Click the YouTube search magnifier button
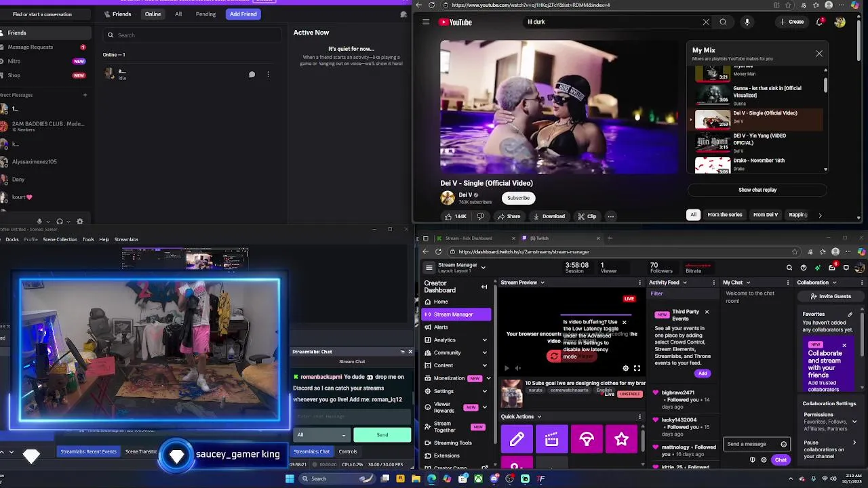This screenshot has height=488, width=868. point(723,22)
